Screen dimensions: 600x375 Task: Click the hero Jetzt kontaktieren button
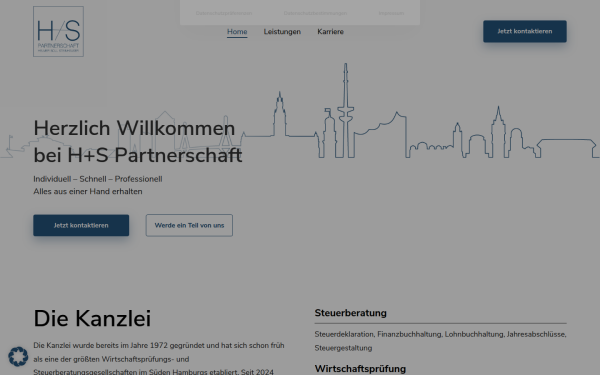81,225
